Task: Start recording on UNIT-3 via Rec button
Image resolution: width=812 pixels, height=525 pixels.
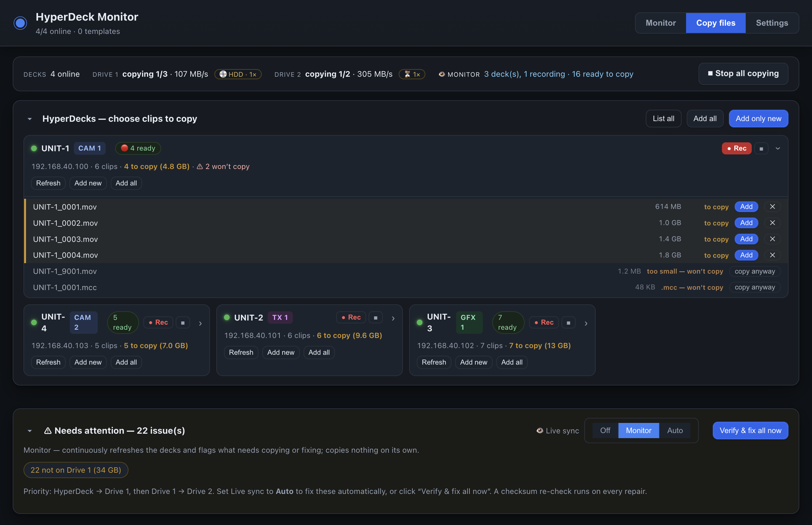Action: (x=544, y=322)
